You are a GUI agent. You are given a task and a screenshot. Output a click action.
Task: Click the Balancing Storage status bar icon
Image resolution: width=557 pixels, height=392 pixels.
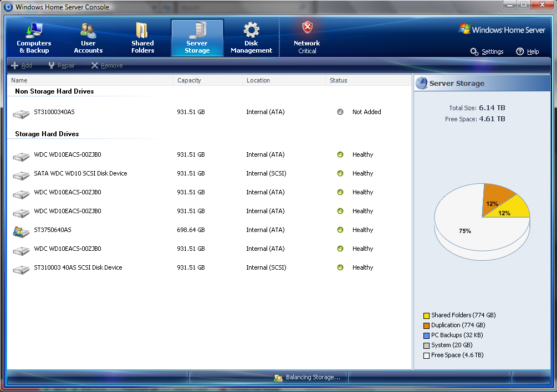(x=278, y=378)
